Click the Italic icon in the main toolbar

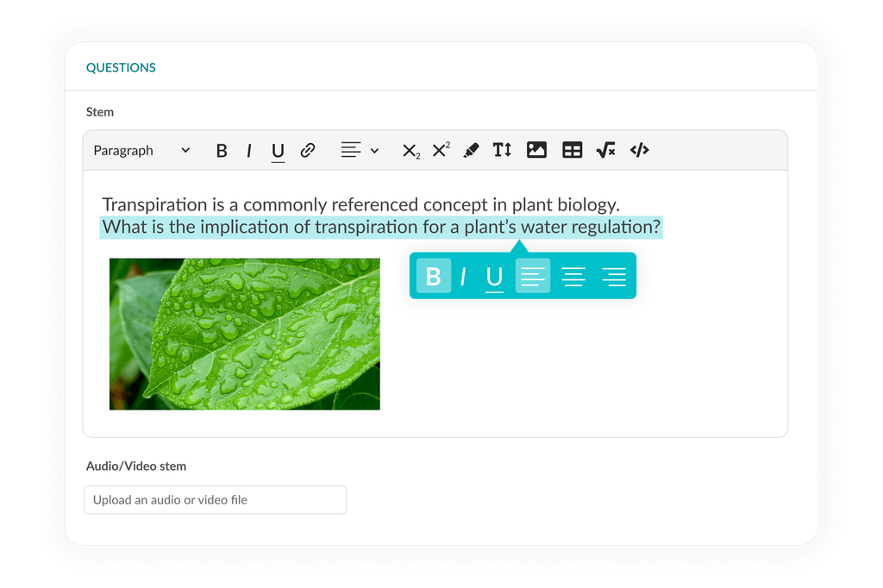pyautogui.click(x=249, y=151)
